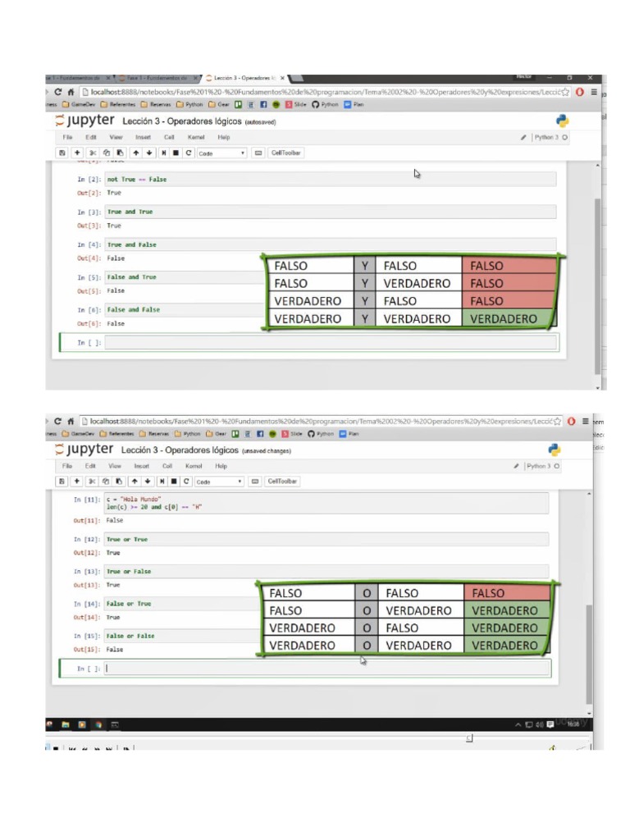
Task: Restart kernel with circular arrow in bottom notebook
Action: click(x=186, y=481)
